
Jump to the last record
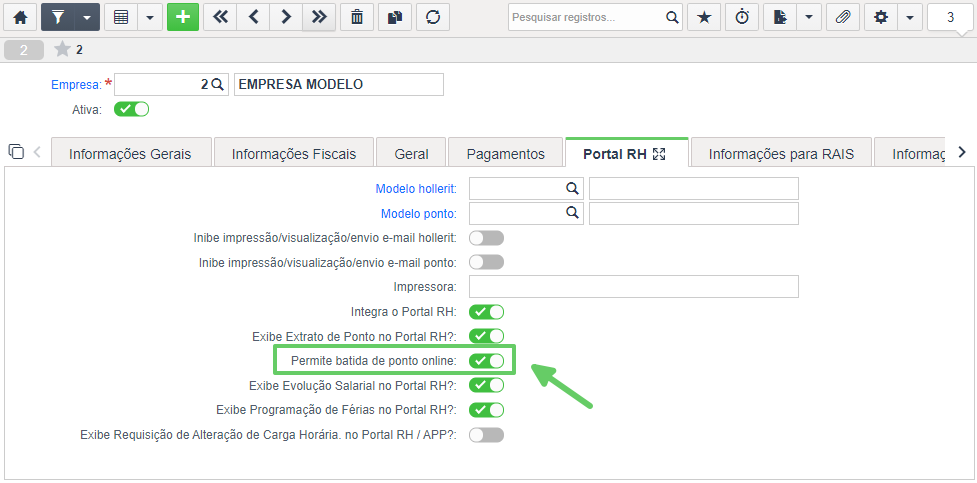319,17
